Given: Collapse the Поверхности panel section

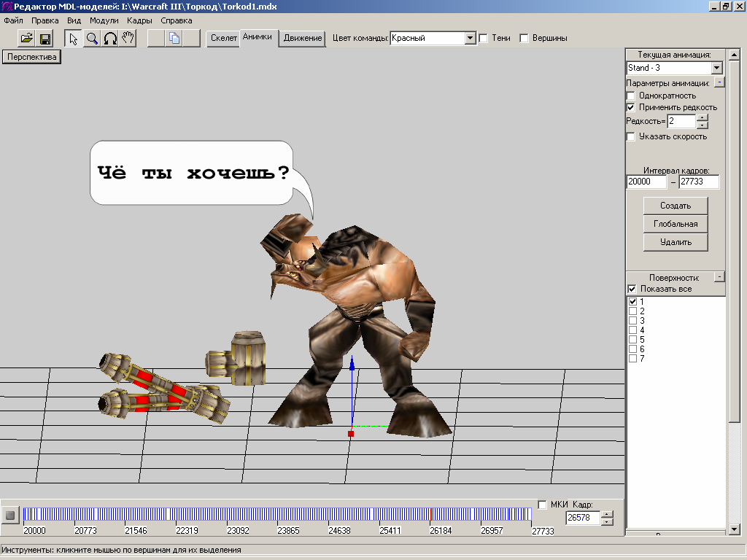Looking at the screenshot, I should click(x=719, y=277).
